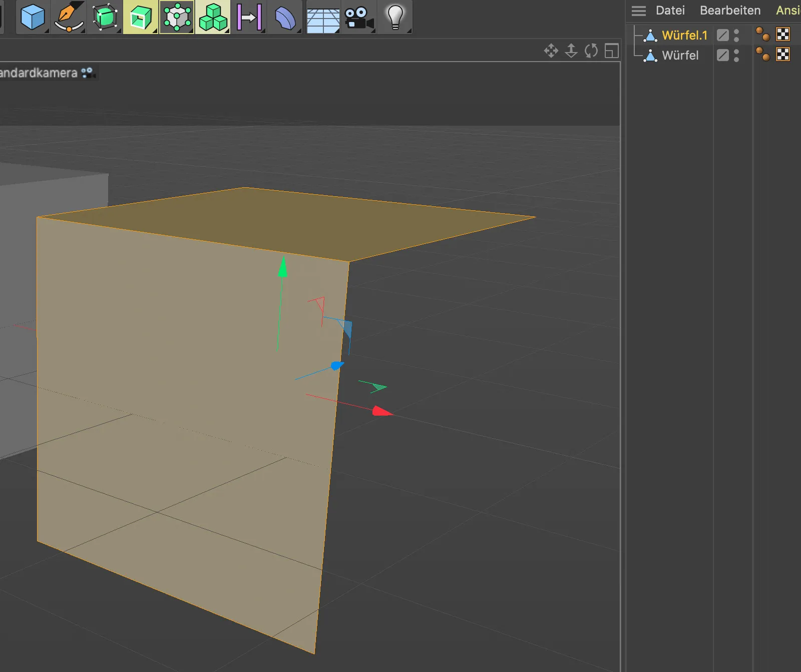Image resolution: width=801 pixels, height=672 pixels.
Task: Select the Symmetry/spacing tool icon
Action: 249,18
